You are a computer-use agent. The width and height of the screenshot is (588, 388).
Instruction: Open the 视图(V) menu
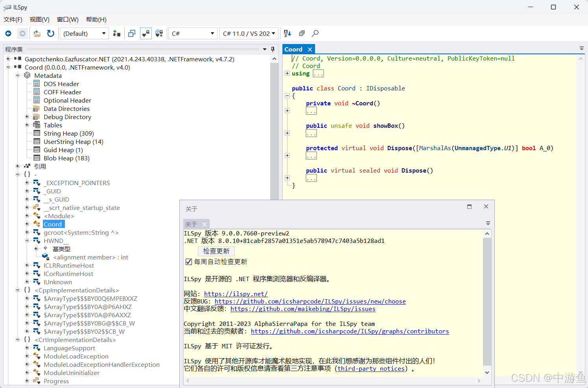pos(39,20)
